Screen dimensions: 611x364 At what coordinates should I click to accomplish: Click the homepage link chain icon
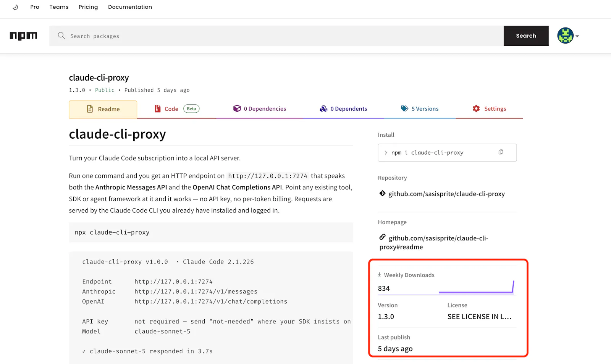click(x=382, y=237)
